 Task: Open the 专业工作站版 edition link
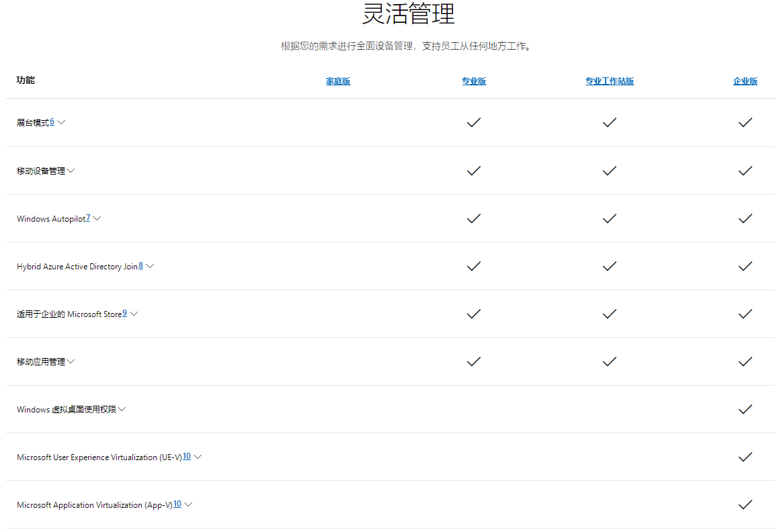click(610, 81)
